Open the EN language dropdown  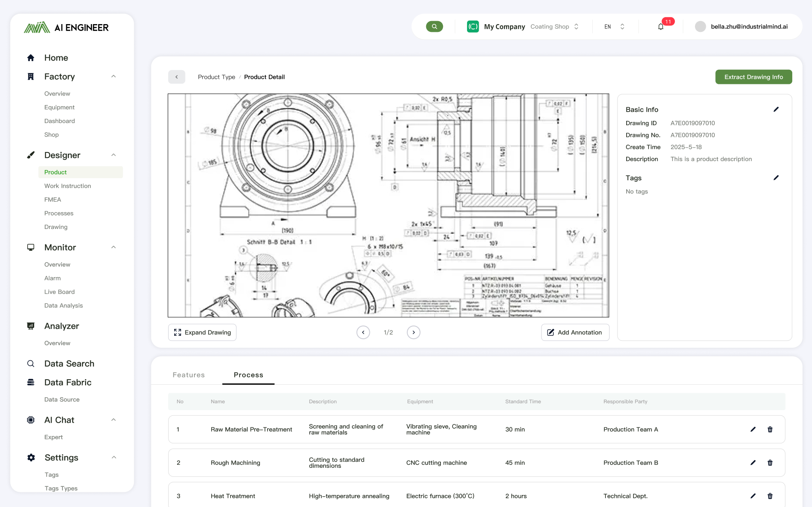pyautogui.click(x=614, y=27)
